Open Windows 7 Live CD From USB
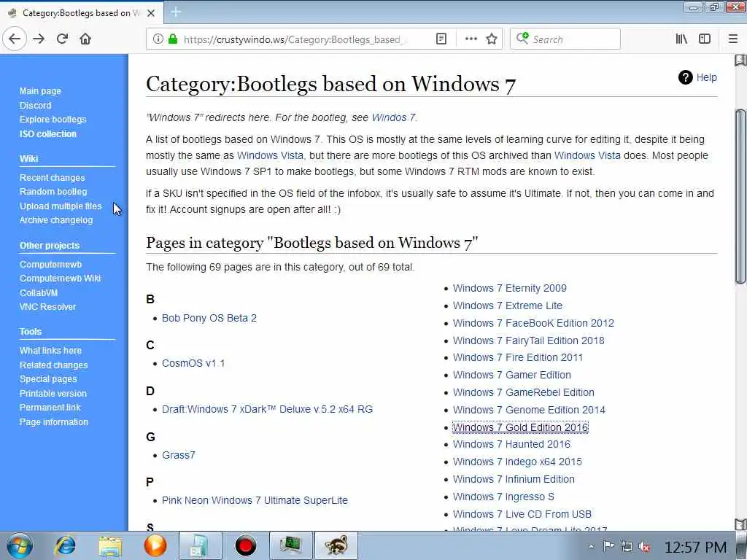Screen dimensions: 747x560 click(x=522, y=514)
